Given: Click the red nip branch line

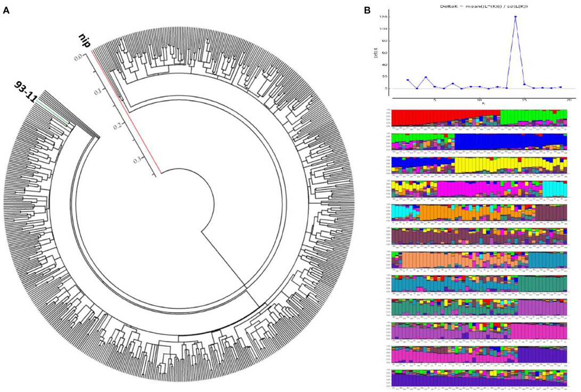Looking at the screenshot, I should [x=126, y=112].
